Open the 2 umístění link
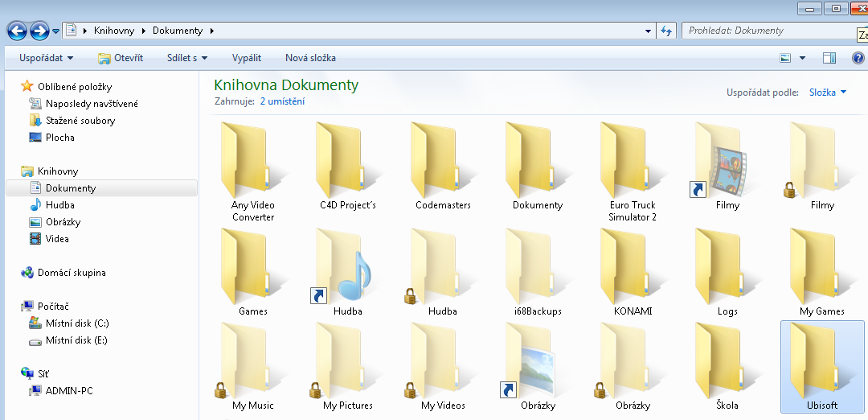Screen dimensions: 868x420 tap(282, 101)
